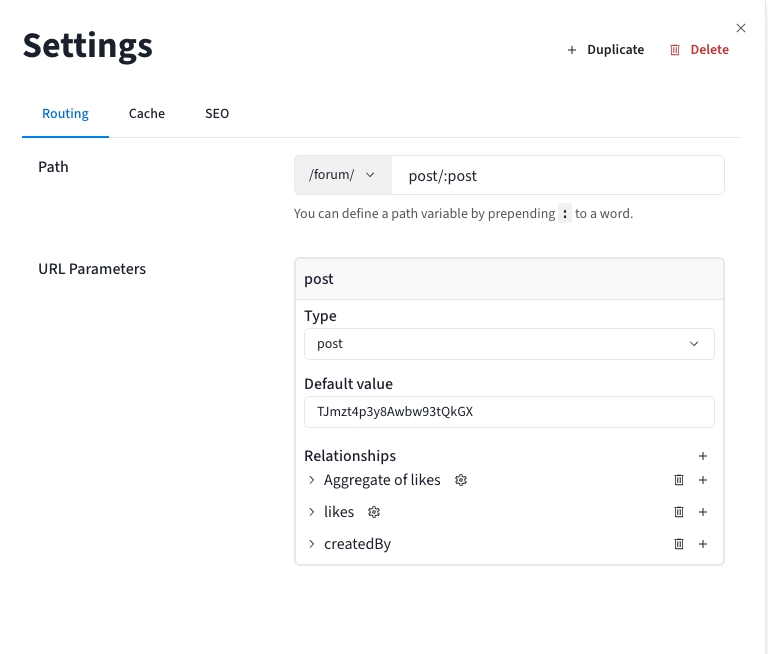Delete the createdBy relationship
The image size is (768, 654).
[679, 544]
